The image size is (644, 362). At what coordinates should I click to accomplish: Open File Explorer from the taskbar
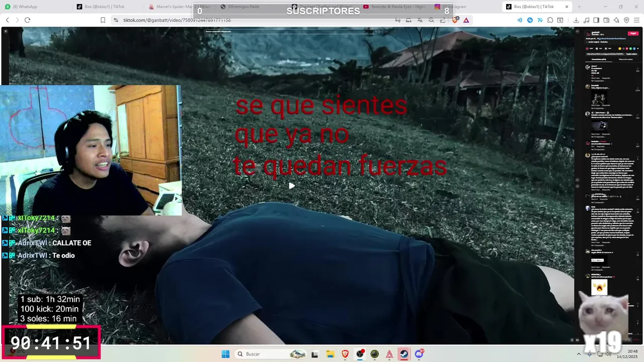click(x=330, y=354)
